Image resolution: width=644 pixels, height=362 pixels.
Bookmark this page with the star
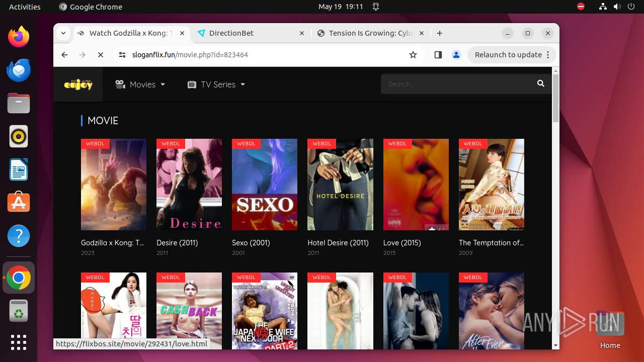[x=413, y=55]
